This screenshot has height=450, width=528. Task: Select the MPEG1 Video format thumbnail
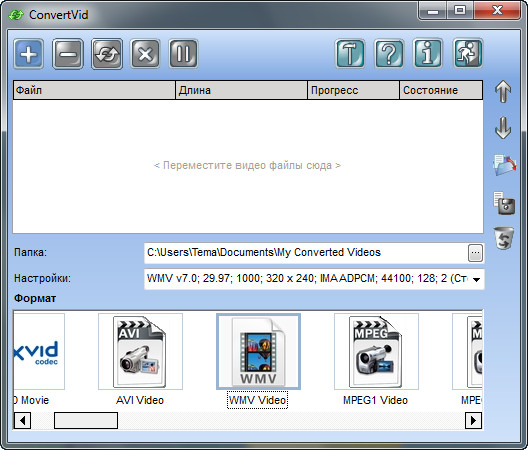click(376, 352)
